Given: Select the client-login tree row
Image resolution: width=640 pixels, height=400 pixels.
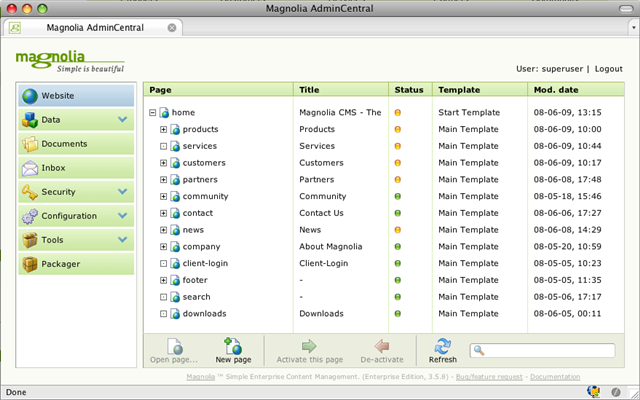Looking at the screenshot, I should [x=384, y=263].
